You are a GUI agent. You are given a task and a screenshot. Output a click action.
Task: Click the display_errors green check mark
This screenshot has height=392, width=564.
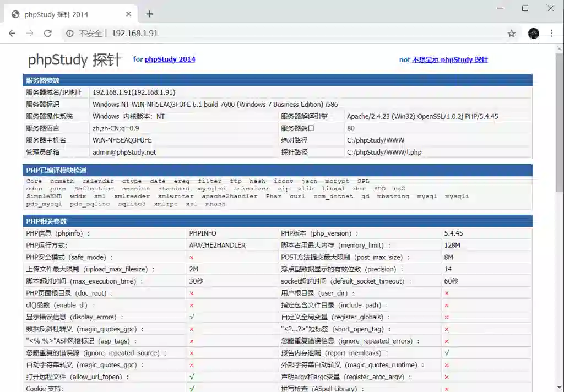click(x=192, y=317)
